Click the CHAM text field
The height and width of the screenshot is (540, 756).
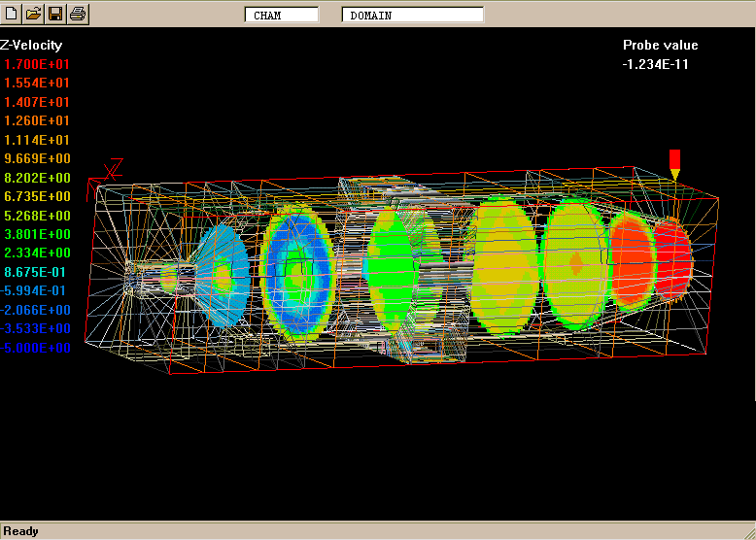[281, 15]
